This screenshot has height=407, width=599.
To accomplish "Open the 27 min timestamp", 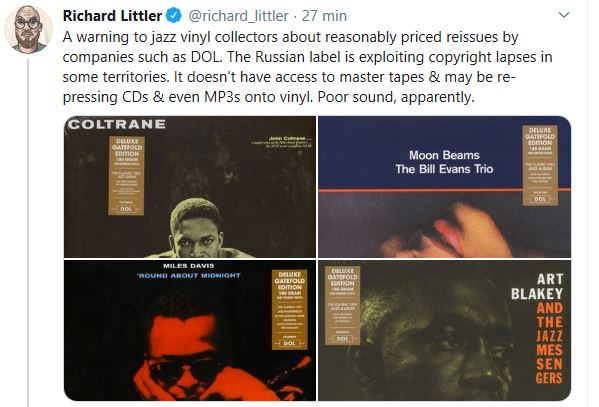I will coord(324,16).
